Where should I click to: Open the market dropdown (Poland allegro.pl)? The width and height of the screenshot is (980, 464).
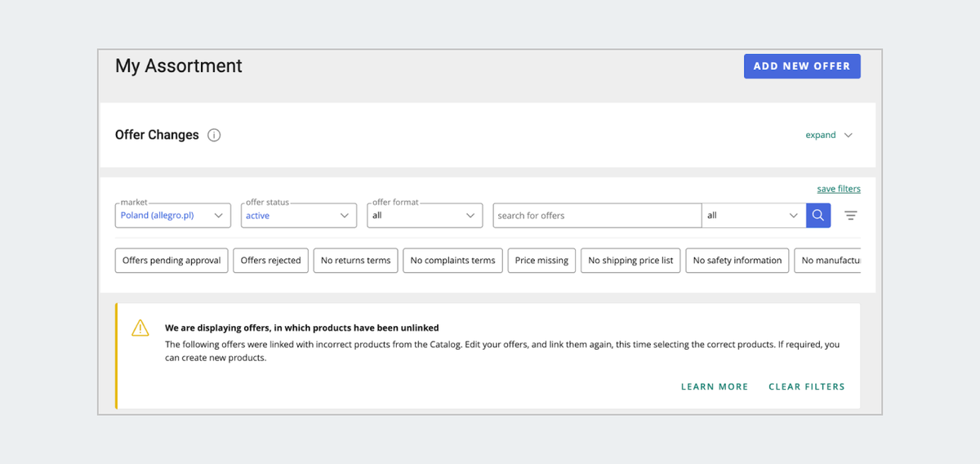pos(173,216)
